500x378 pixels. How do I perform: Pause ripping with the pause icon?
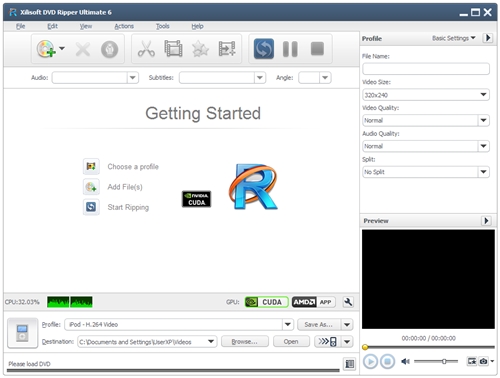tap(290, 49)
